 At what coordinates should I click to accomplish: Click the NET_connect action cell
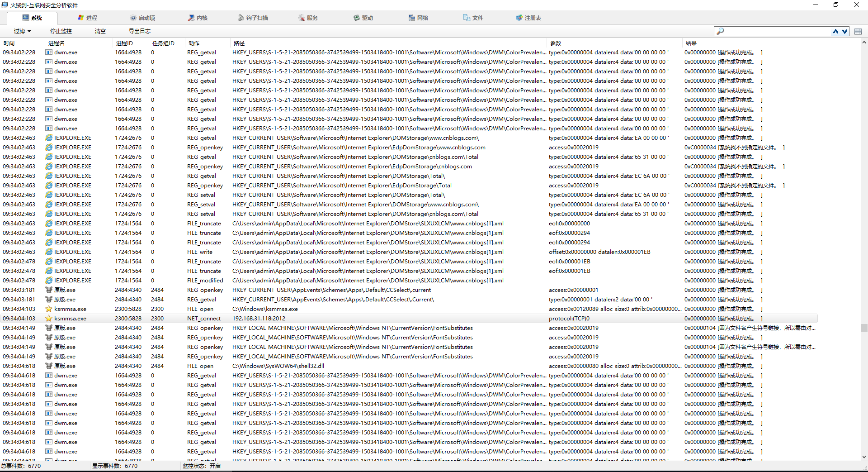click(x=204, y=319)
